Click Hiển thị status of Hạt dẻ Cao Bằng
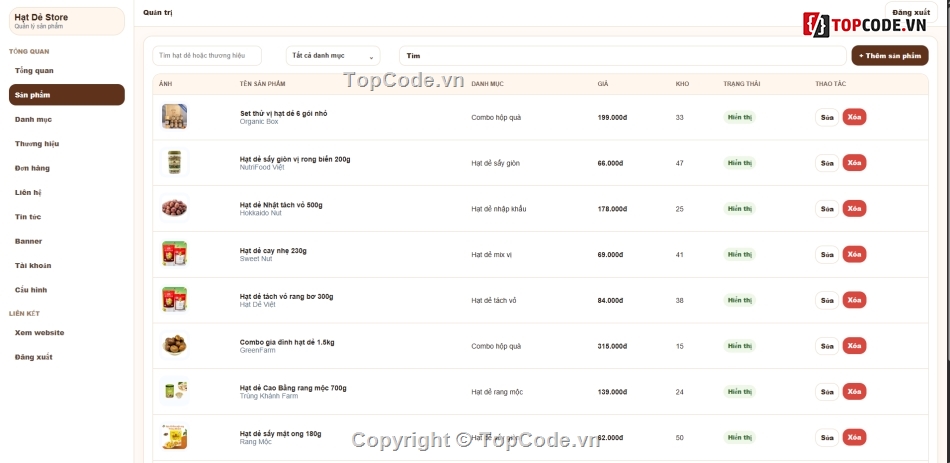This screenshot has width=950, height=463. 740,391
